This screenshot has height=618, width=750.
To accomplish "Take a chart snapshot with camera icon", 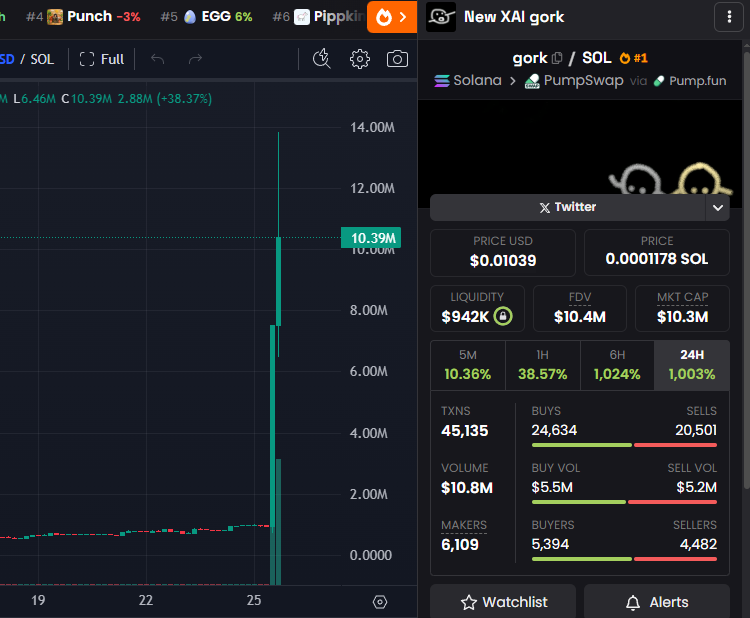I will [397, 59].
